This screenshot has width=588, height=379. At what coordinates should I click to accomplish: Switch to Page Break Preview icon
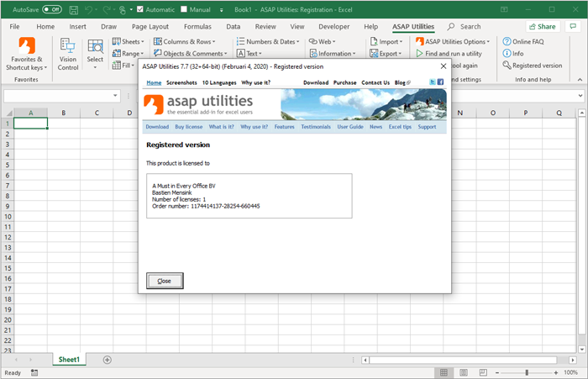pos(483,372)
